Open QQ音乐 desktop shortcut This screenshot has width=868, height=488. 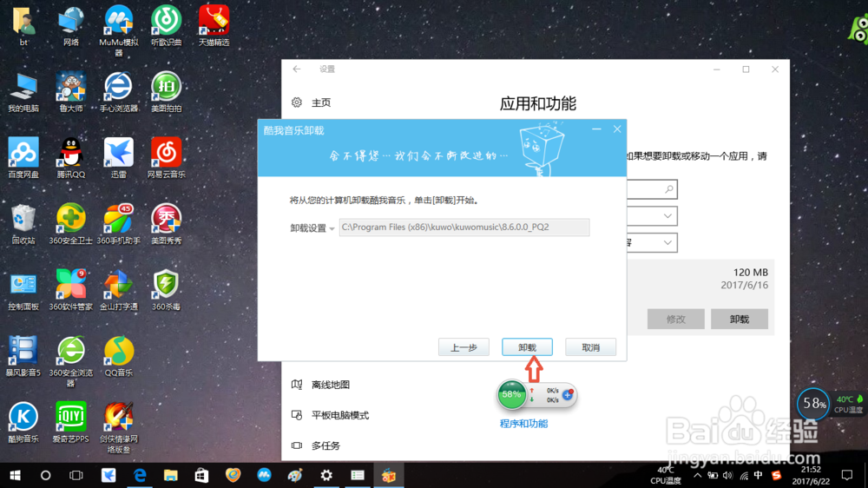pos(118,356)
